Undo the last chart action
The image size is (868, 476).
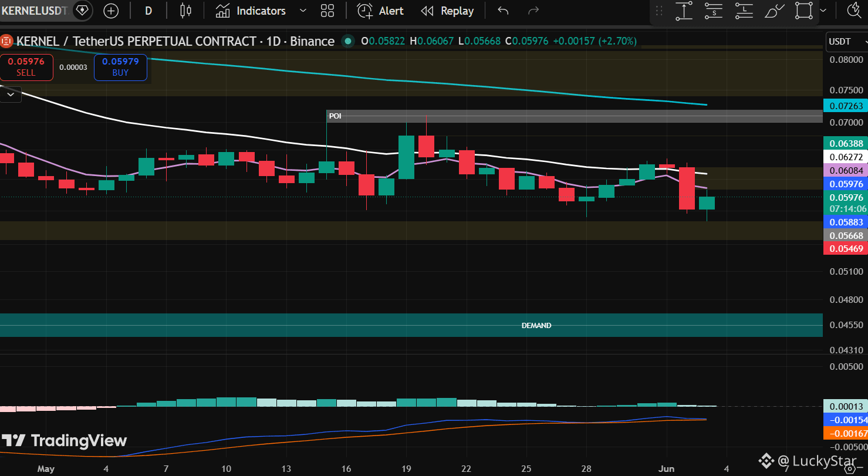[503, 11]
